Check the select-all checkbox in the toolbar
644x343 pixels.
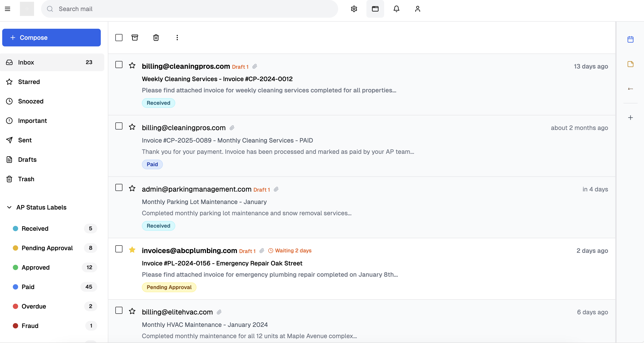119,38
